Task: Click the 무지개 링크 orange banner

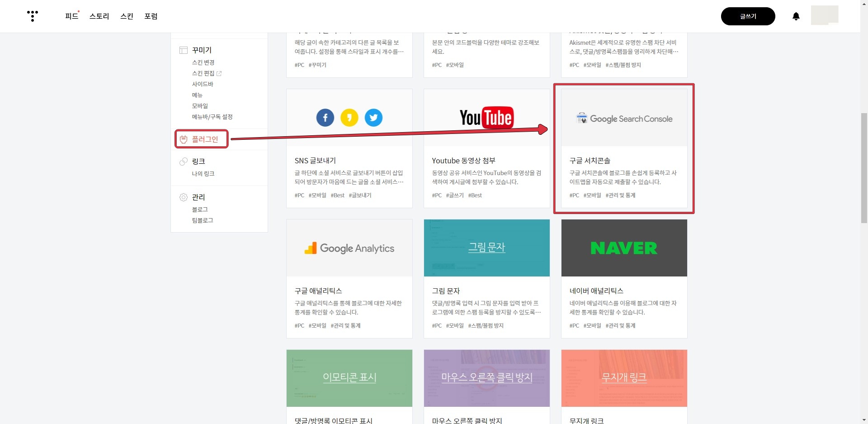Action: (624, 378)
